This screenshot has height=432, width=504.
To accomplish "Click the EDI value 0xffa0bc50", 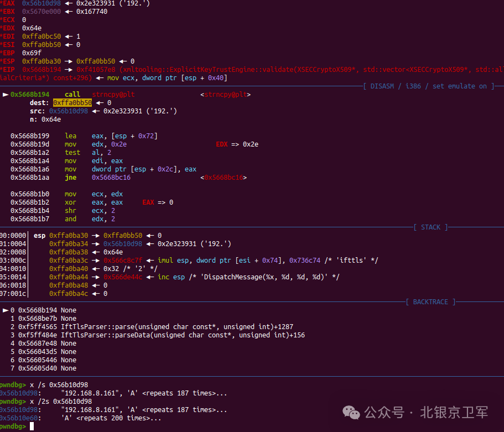I will tap(41, 37).
